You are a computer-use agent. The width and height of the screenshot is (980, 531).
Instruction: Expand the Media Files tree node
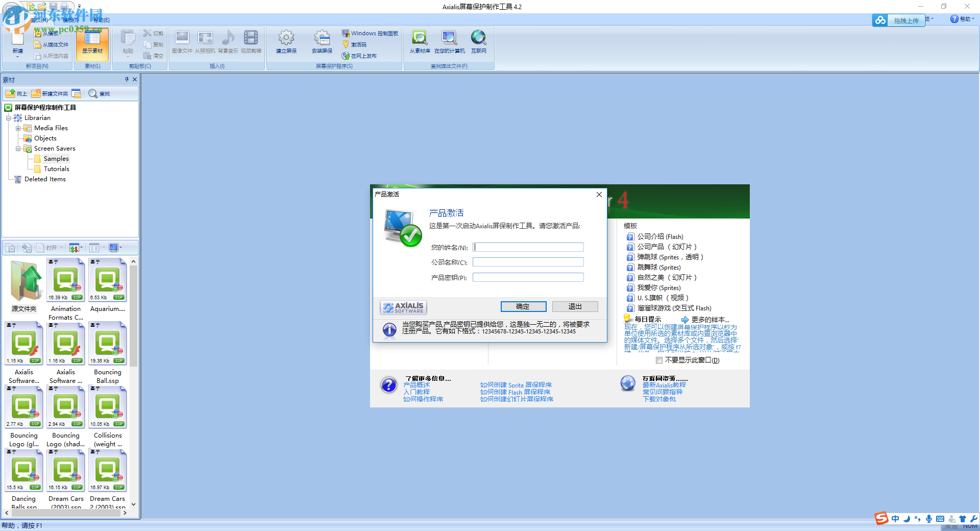pyautogui.click(x=18, y=128)
